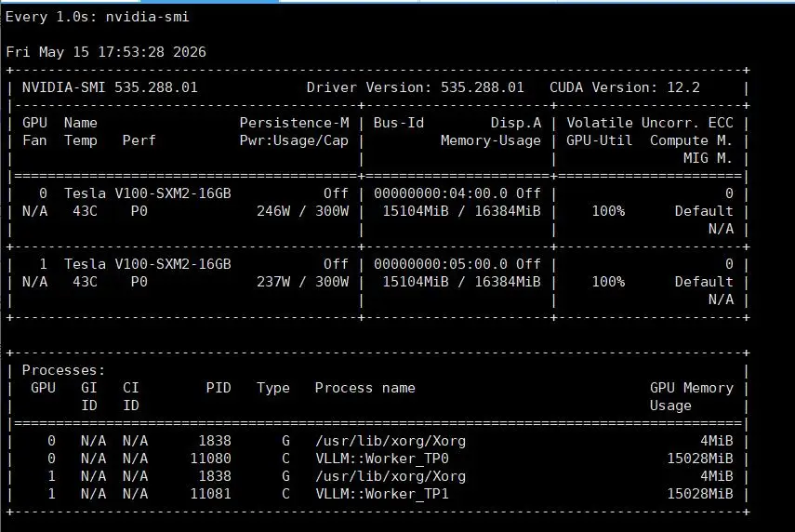This screenshot has width=795, height=532.
Task: Select the "Compute M." header
Action: [x=692, y=140]
